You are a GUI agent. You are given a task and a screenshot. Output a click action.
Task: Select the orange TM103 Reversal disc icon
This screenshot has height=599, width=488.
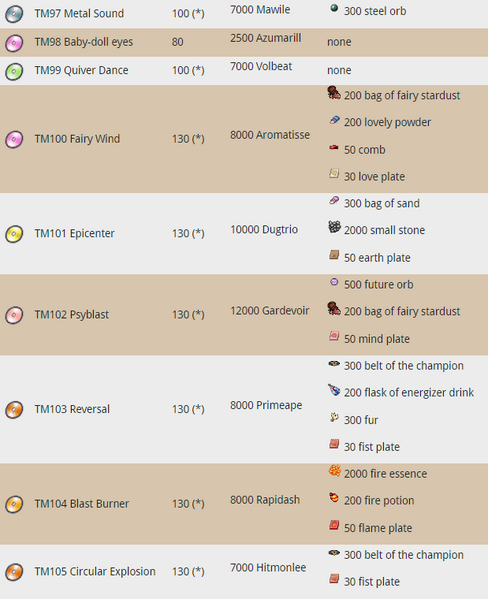click(14, 410)
